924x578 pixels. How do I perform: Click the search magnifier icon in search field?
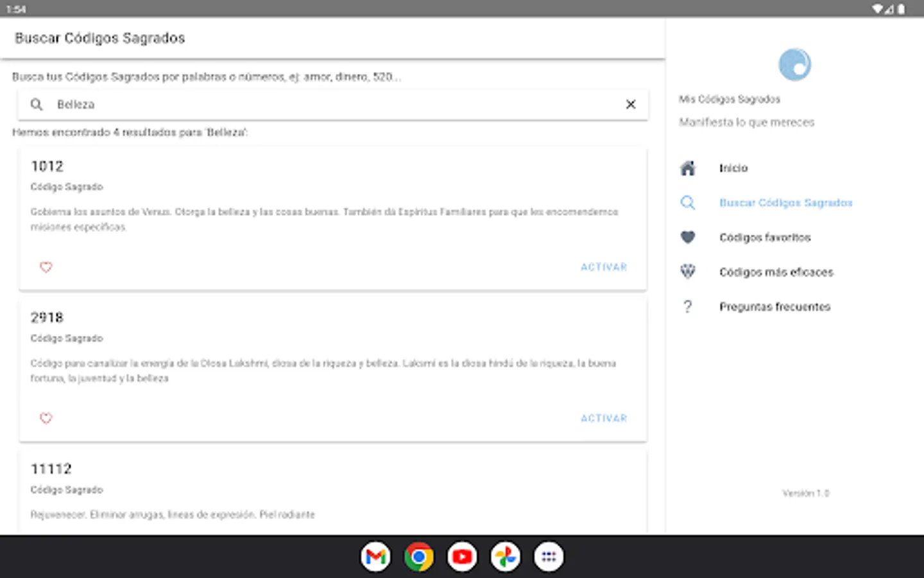37,104
